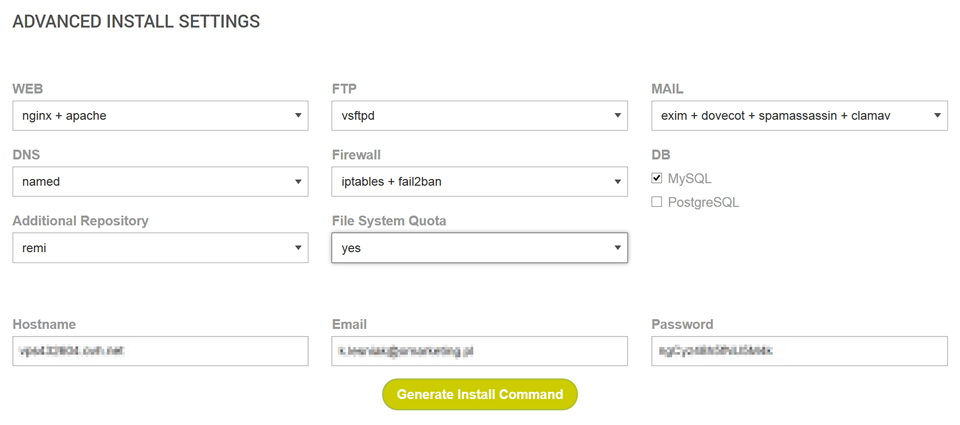Click the Password input box
960x425 pixels.
point(799,351)
